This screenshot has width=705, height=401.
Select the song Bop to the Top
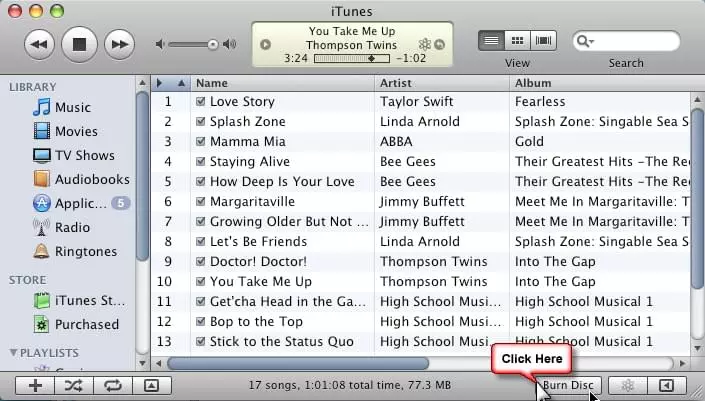click(x=256, y=322)
